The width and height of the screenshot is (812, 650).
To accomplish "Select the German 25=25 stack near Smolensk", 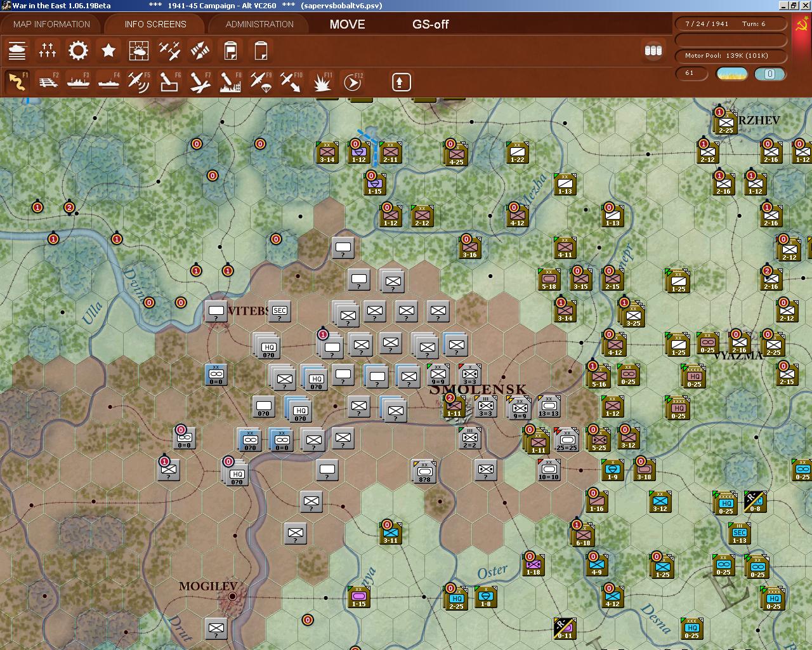I will [566, 439].
